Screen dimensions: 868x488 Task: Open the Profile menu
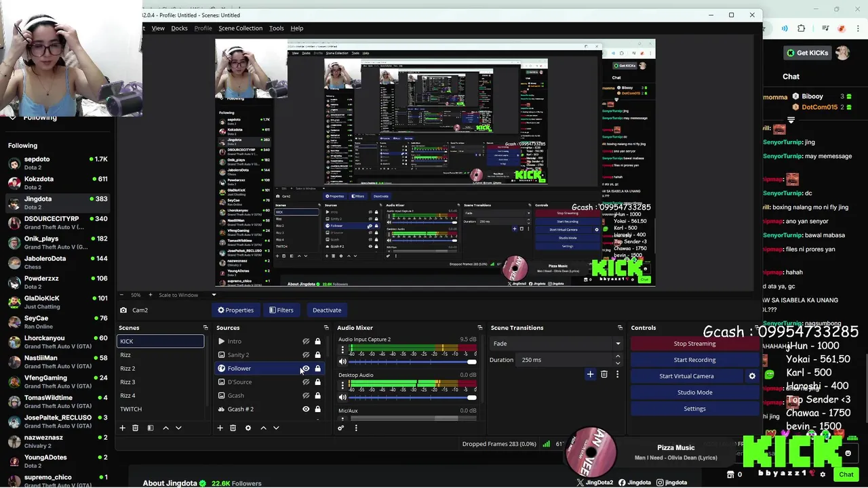203,28
